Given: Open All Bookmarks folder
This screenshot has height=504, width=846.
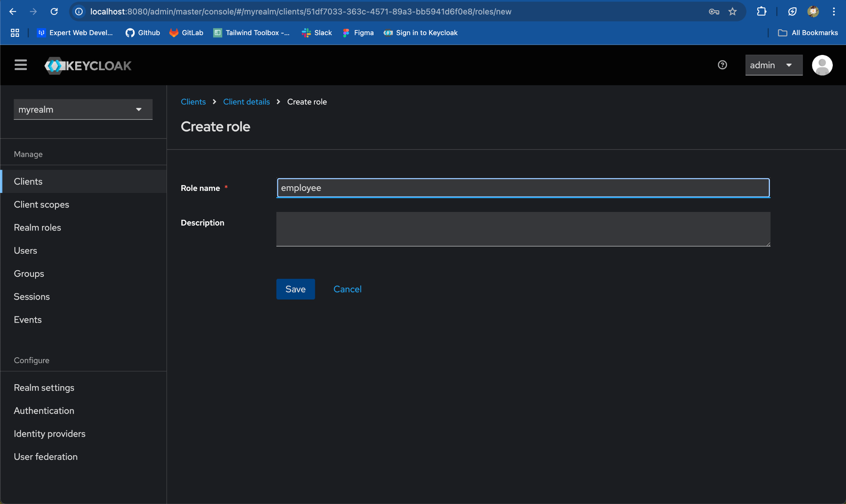Looking at the screenshot, I should tap(808, 33).
